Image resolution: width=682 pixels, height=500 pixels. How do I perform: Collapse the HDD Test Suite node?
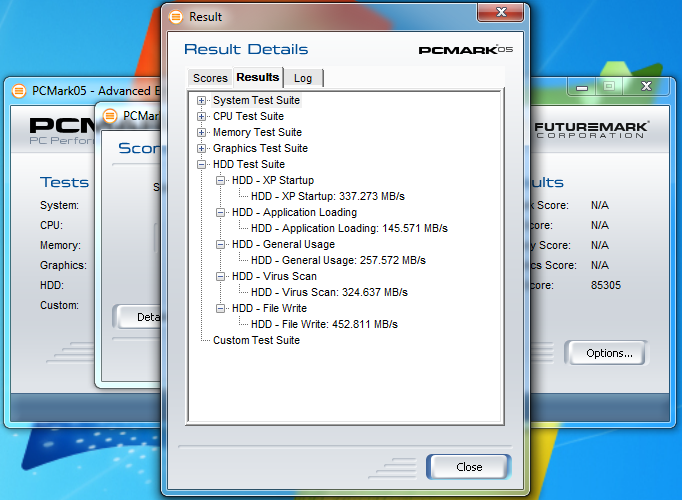[201, 164]
